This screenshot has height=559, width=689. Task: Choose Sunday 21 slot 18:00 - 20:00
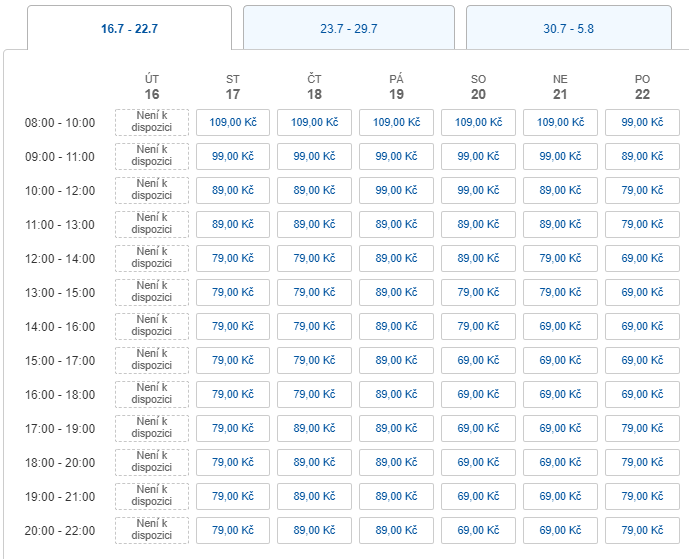pos(560,462)
